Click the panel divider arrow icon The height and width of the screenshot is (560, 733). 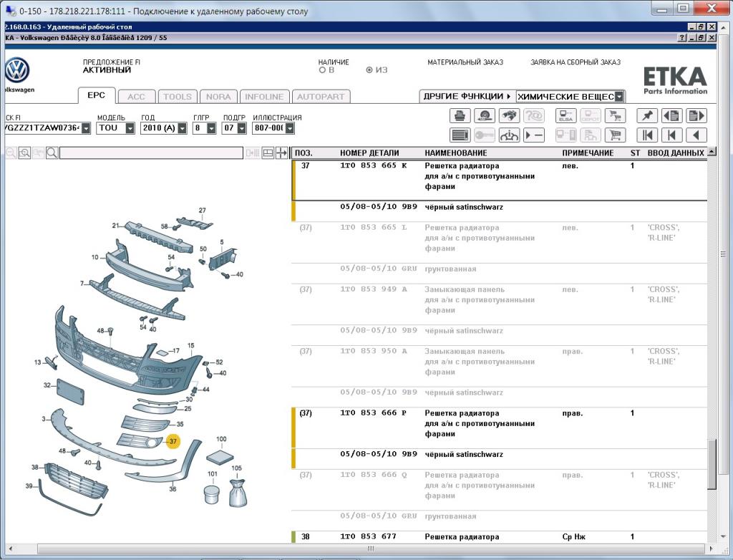pos(282,153)
